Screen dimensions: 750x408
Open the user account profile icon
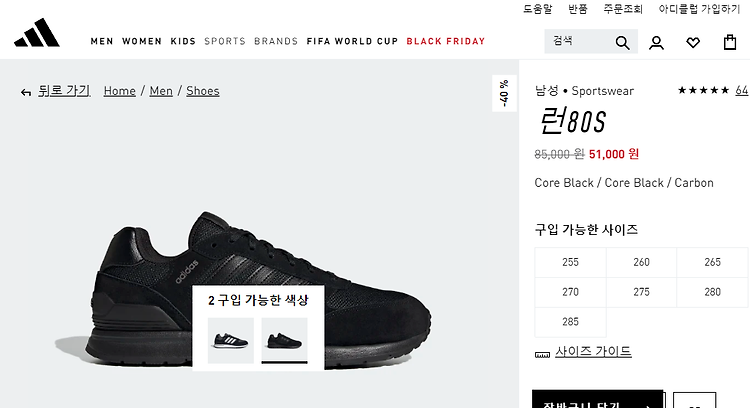[656, 43]
